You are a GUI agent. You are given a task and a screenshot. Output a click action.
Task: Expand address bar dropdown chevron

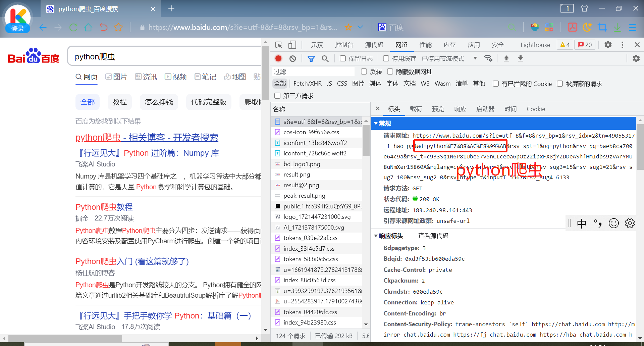click(x=360, y=27)
